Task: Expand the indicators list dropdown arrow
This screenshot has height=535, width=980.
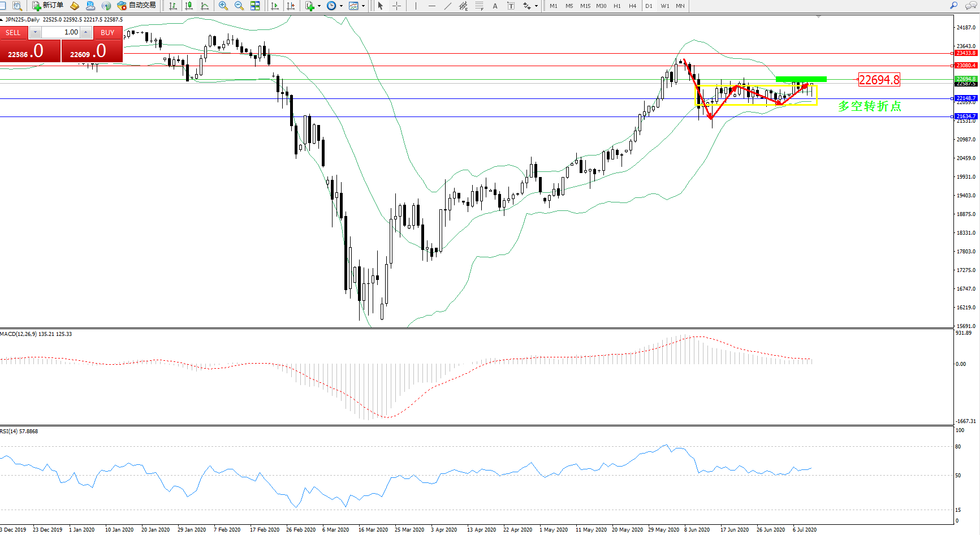Action: 319,6
